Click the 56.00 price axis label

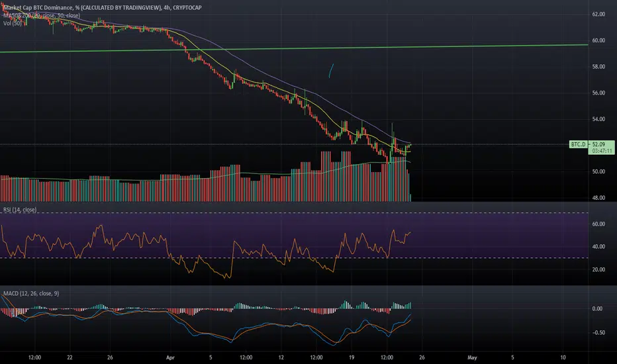coord(598,93)
